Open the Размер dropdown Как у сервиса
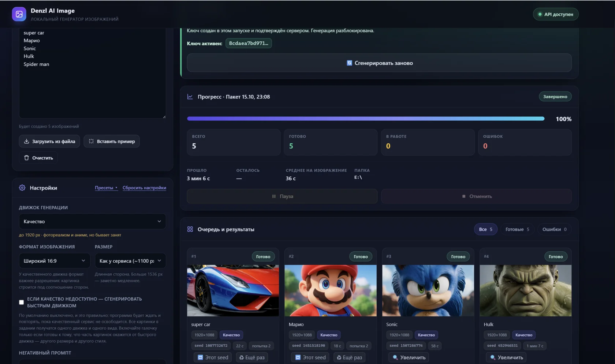This screenshot has height=364, width=615. [x=130, y=261]
